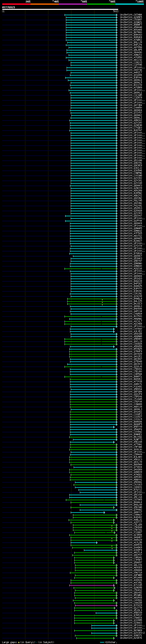Open hit UniRef100_B9SAK6
The image size is (146, 644).
(x=131, y=30)
